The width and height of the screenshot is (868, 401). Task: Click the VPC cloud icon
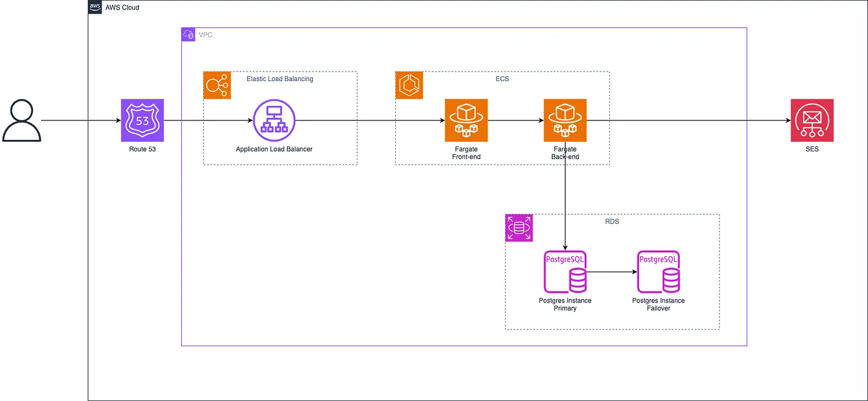[x=188, y=34]
